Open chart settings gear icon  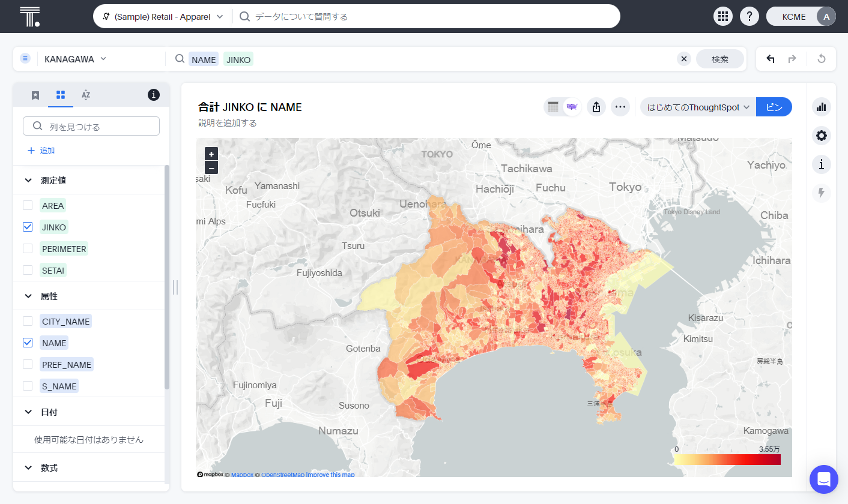click(x=821, y=136)
